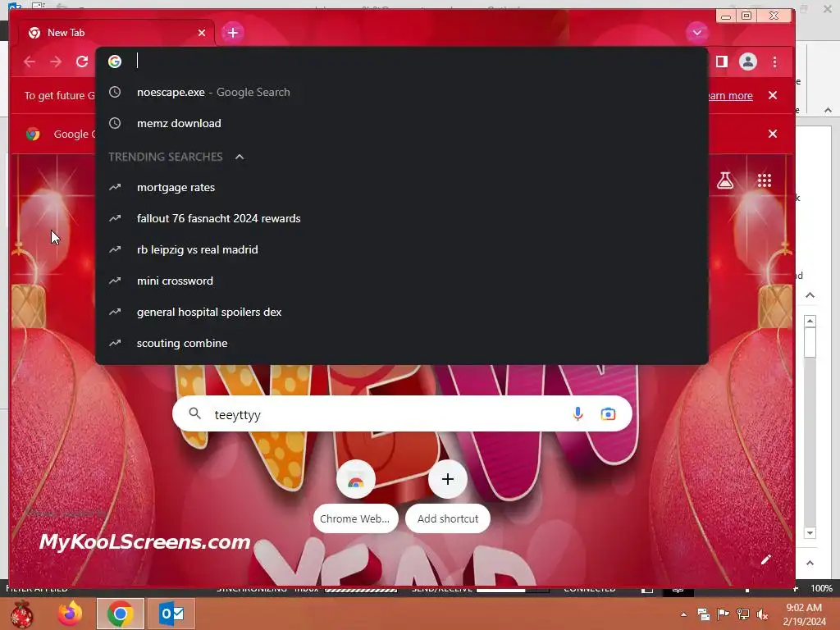Close the New Tab tab
Viewport: 840px width, 630px height.
click(202, 33)
